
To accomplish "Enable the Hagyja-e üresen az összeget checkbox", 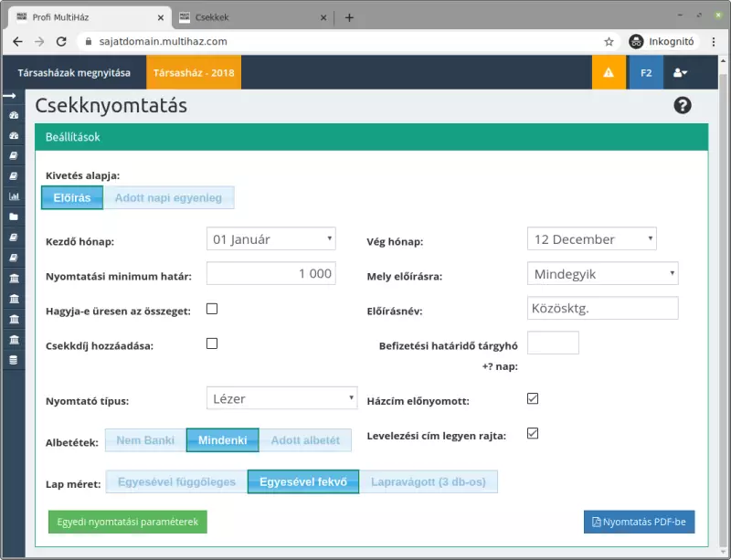I will click(x=212, y=309).
